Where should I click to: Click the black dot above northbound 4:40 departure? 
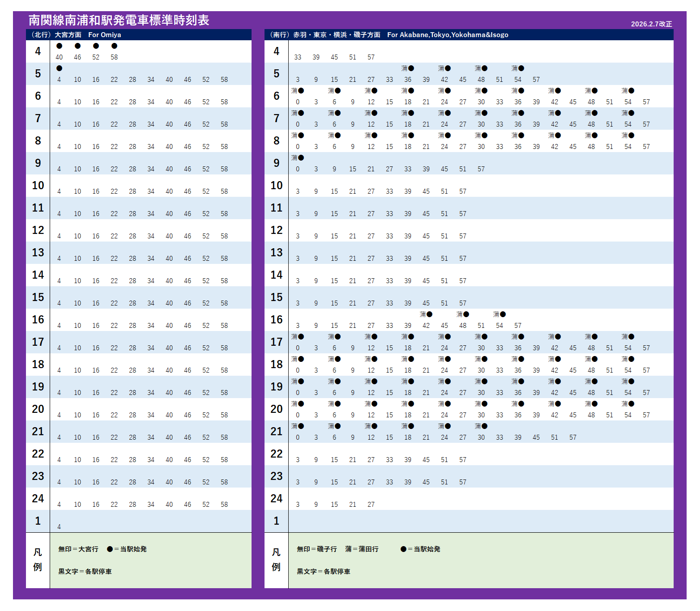pos(59,46)
